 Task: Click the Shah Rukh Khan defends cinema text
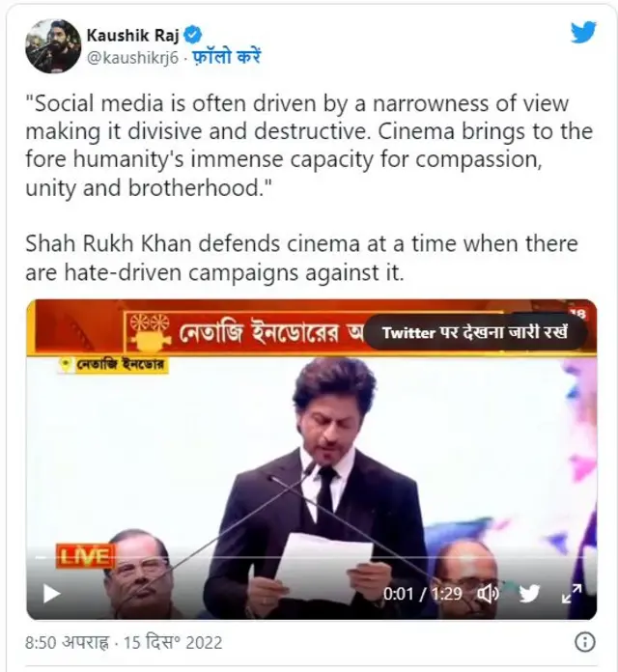point(301,258)
